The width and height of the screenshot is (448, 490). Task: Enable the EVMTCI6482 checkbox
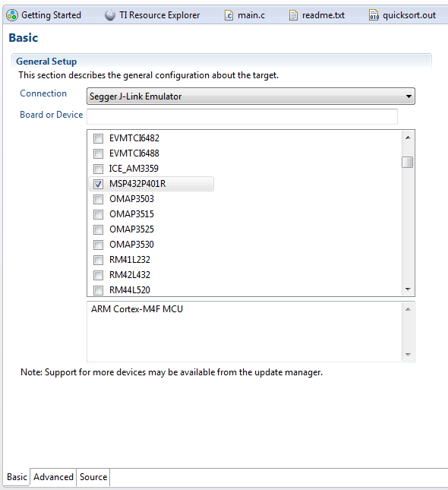click(98, 138)
